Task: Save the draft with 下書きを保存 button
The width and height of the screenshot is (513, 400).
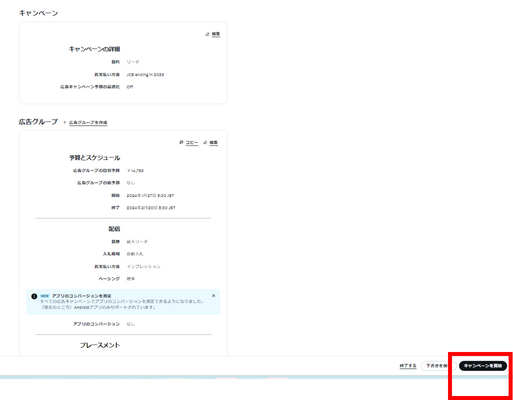Action: point(438,366)
